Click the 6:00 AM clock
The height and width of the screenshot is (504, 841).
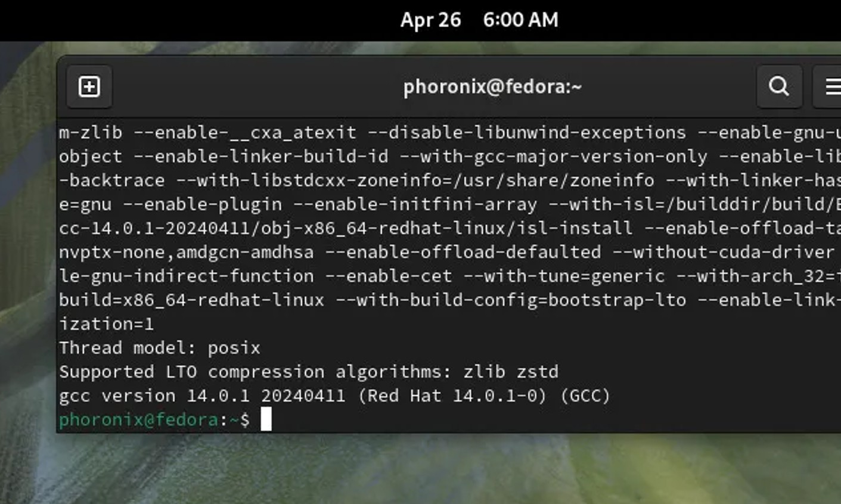(x=520, y=20)
